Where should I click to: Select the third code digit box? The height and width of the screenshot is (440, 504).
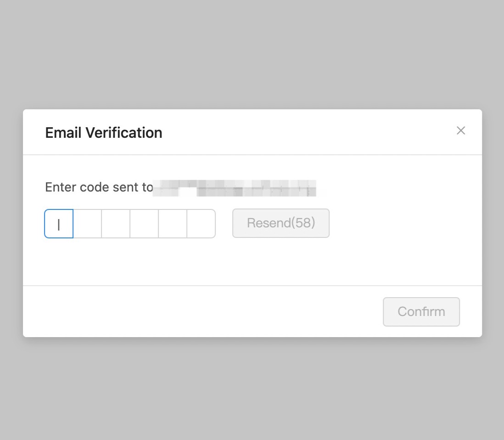[x=116, y=224]
